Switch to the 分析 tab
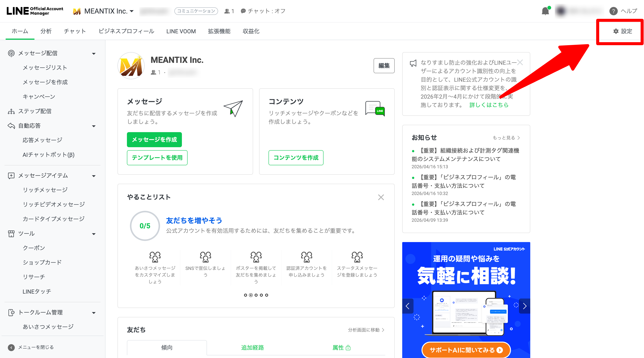 pos(46,31)
